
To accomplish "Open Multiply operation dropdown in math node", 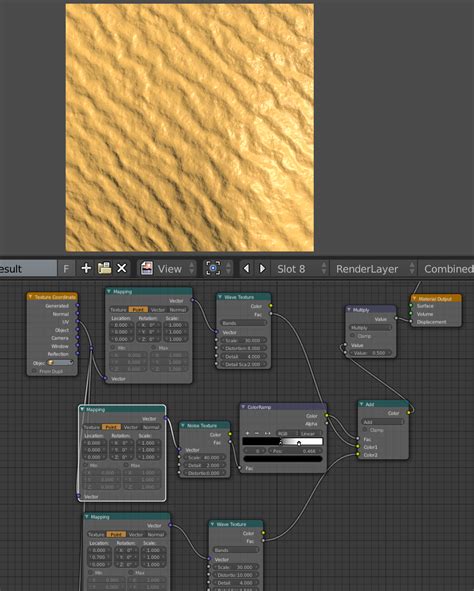I will coord(371,328).
